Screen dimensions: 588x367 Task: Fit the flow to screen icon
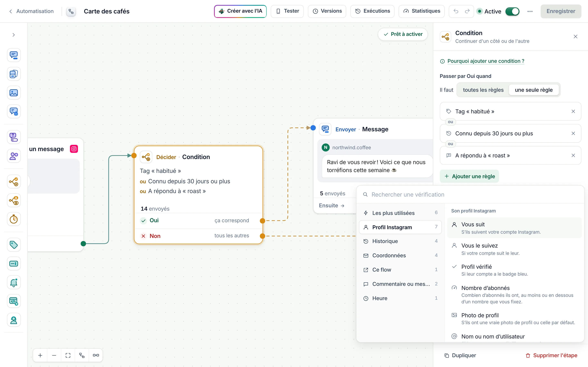pos(68,355)
